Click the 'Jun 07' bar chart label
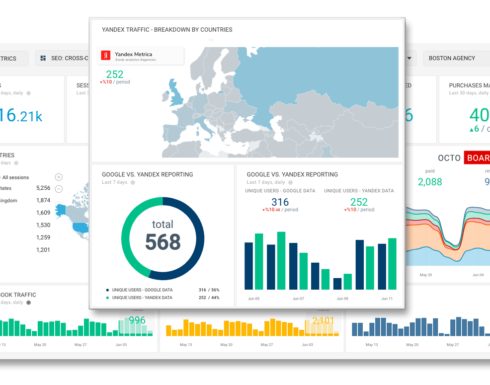The height and width of the screenshot is (385, 490). point(298,299)
